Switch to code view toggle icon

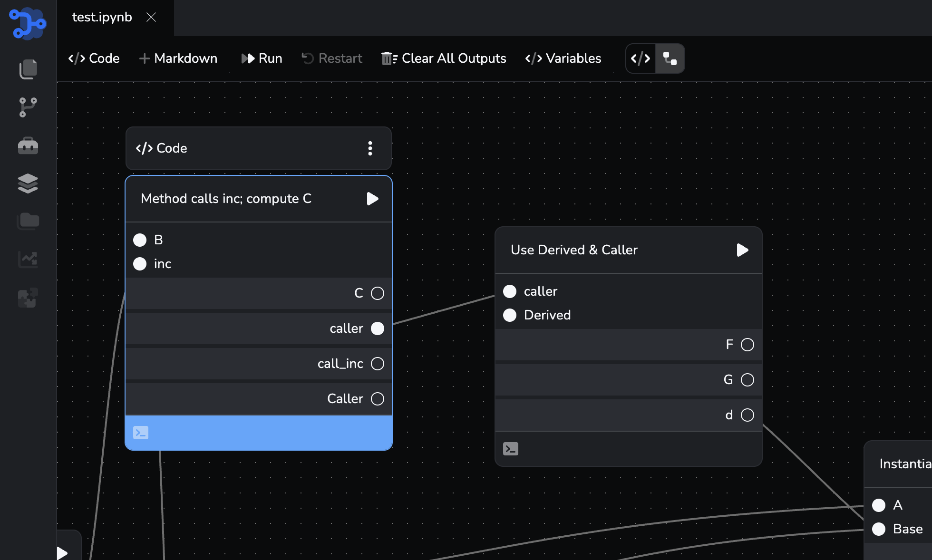pos(641,58)
